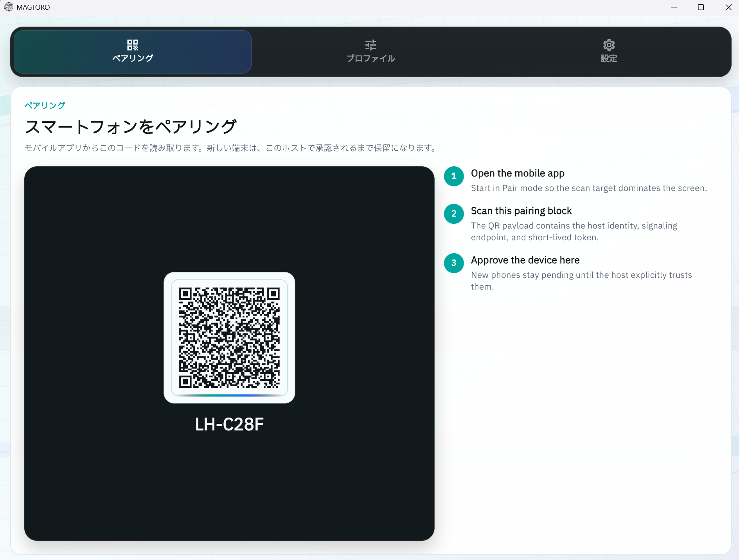Viewport: 739px width, 560px height.
Task: Minimize the MAGTORO window
Action: coord(674,7)
